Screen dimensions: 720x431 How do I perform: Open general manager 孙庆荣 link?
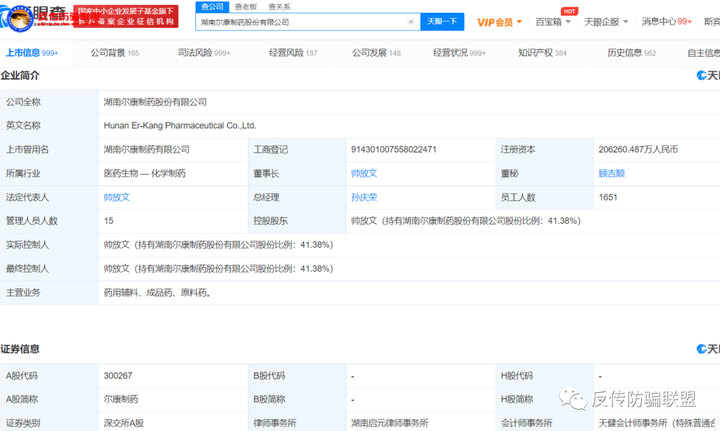364,197
